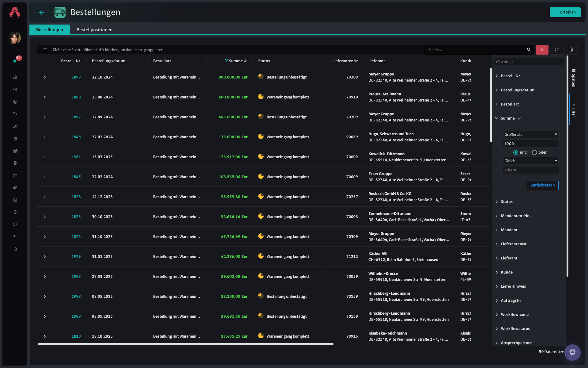Viewport: 588px width, 368px height.
Task: Expand the Status filter section
Action: [x=507, y=202]
